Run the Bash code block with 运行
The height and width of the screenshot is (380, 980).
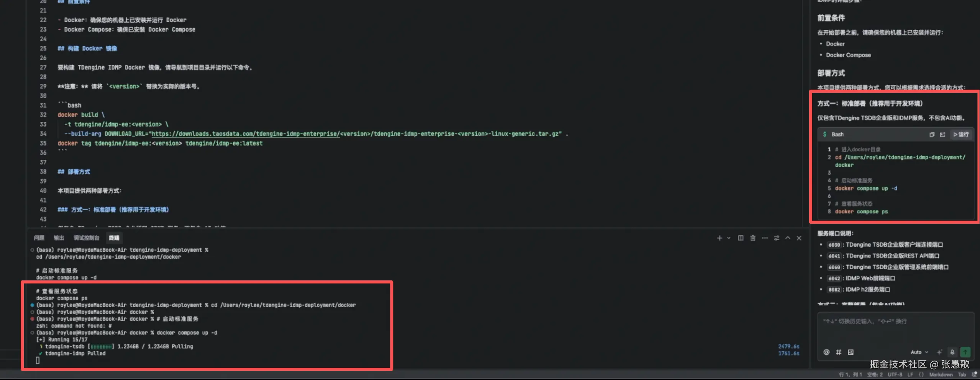[x=961, y=134]
